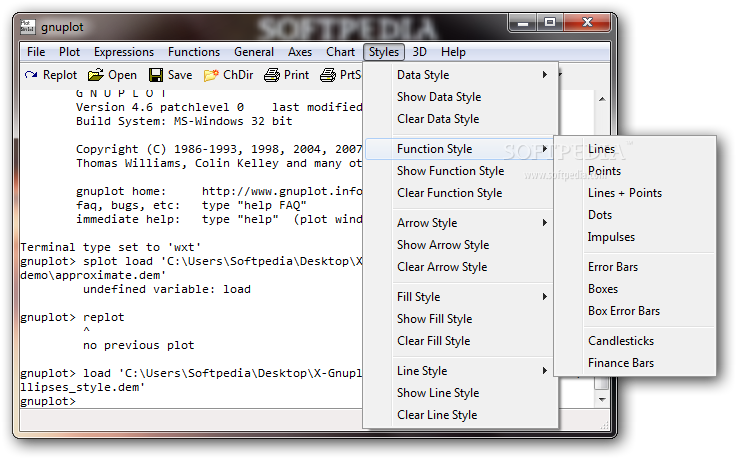Select Points function style

tap(635, 171)
